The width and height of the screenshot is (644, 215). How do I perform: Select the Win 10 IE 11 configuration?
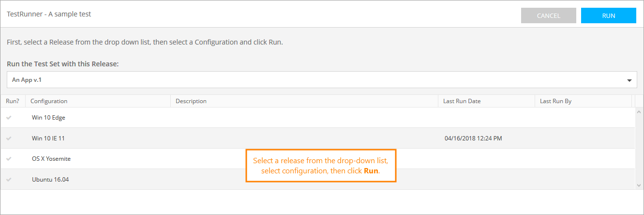48,138
